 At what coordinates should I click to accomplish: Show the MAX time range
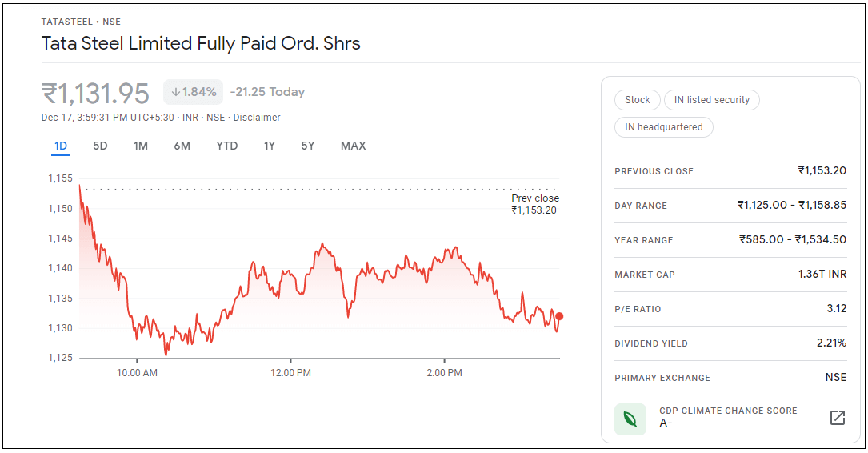tap(353, 146)
